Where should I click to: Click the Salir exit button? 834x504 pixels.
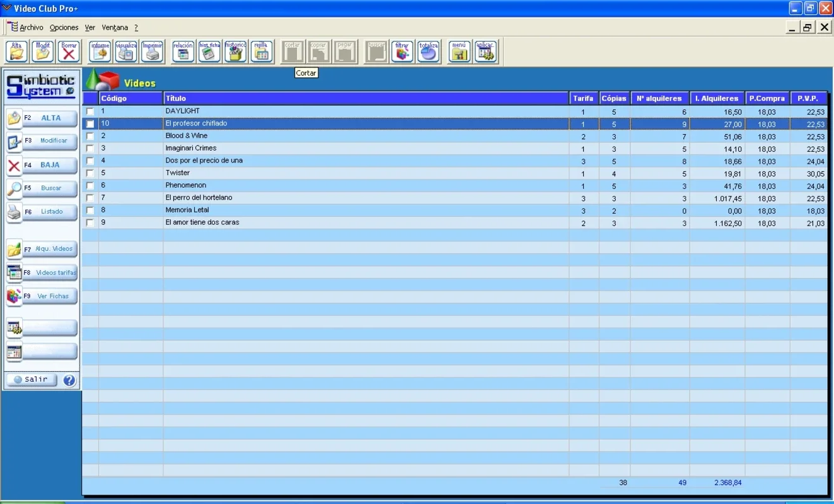point(32,380)
